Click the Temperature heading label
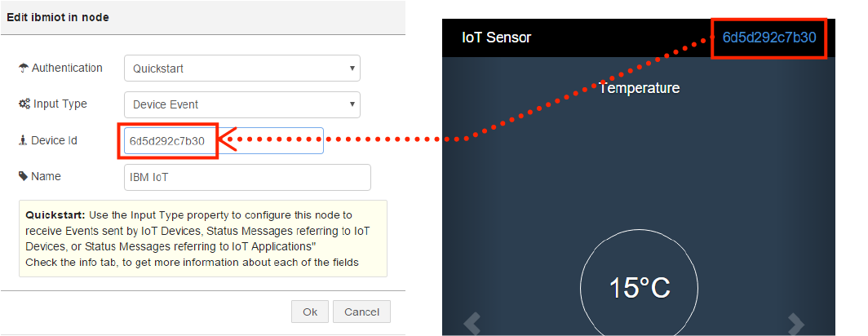 pos(640,87)
